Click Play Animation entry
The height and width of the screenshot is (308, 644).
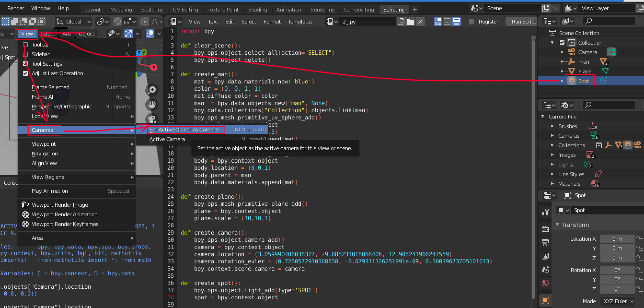click(x=77, y=191)
